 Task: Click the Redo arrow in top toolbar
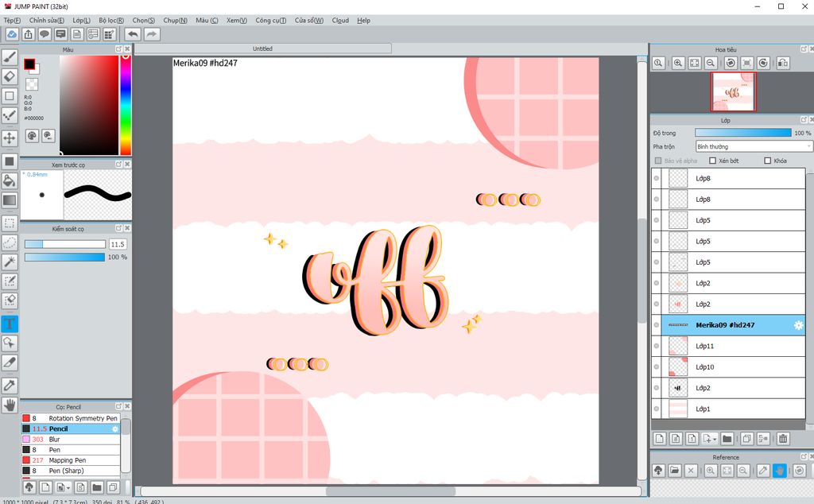(x=152, y=34)
